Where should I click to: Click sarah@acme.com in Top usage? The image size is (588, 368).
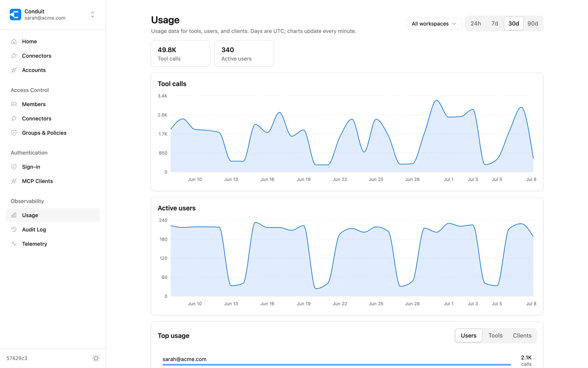184,359
